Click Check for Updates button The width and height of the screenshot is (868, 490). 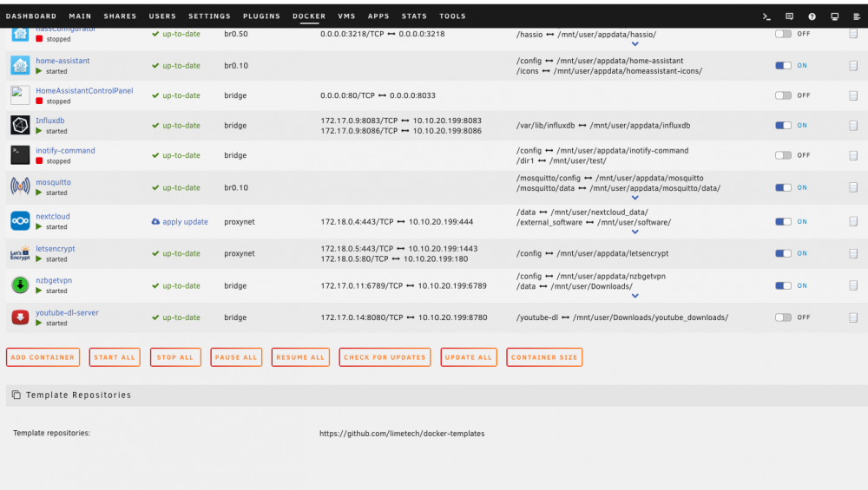[385, 357]
